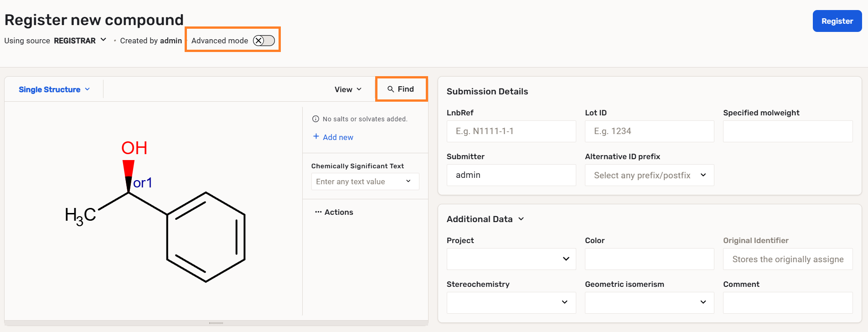Screen dimensions: 868x332
Task: Open the View menu
Action: (x=348, y=89)
